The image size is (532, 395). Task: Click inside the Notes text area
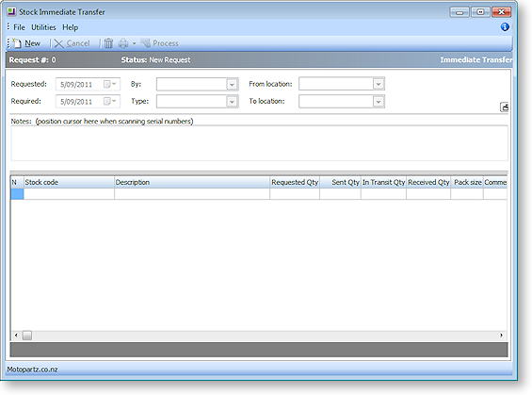(x=260, y=143)
